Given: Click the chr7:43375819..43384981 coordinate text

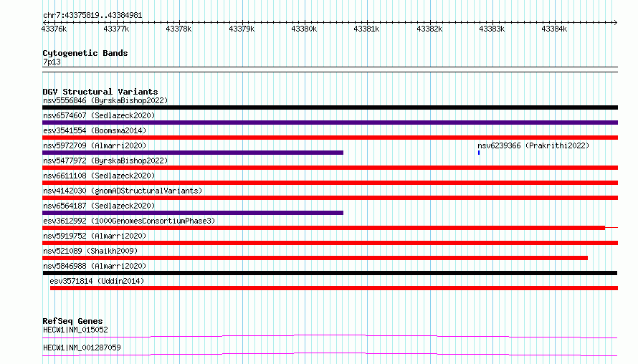Looking at the screenshot, I should tap(92, 16).
